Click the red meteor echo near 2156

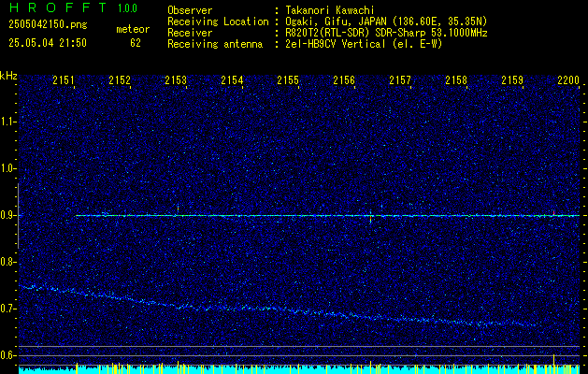370,220
